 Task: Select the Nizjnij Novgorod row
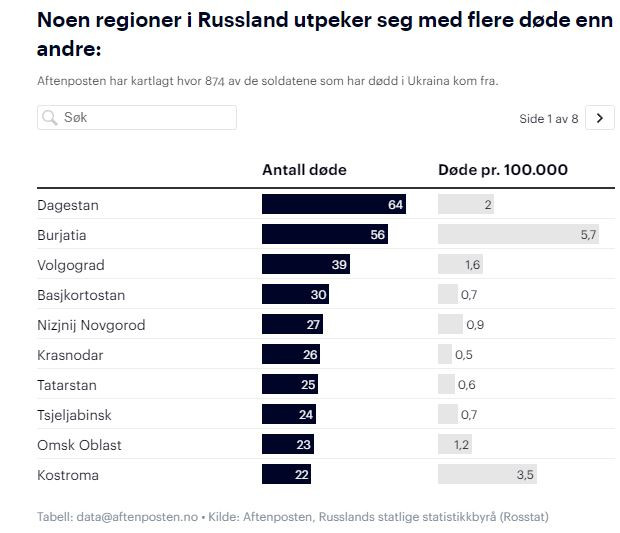(x=91, y=325)
